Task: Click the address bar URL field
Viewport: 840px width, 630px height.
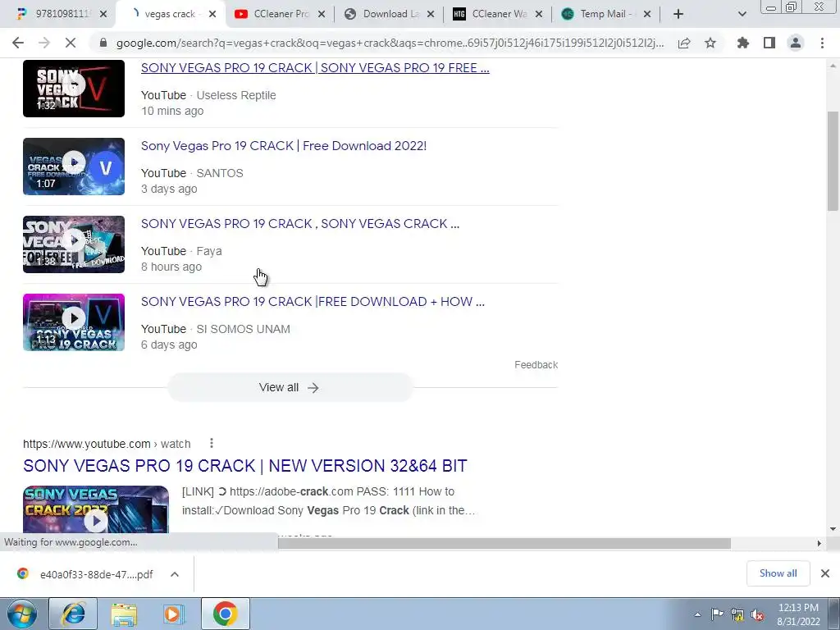Action: click(390, 43)
